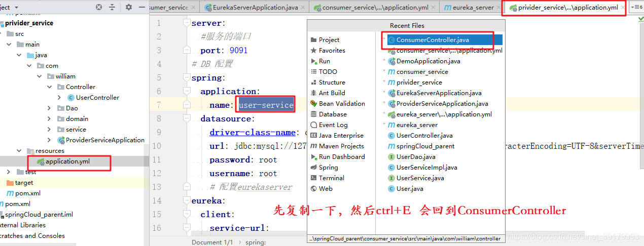Collapse the main folder arrow
644x246 pixels.
[x=9, y=45]
